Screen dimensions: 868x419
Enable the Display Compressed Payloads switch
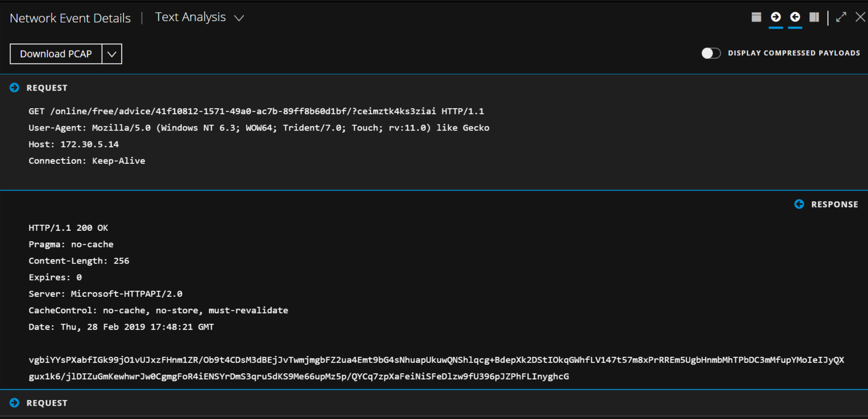pyautogui.click(x=711, y=53)
